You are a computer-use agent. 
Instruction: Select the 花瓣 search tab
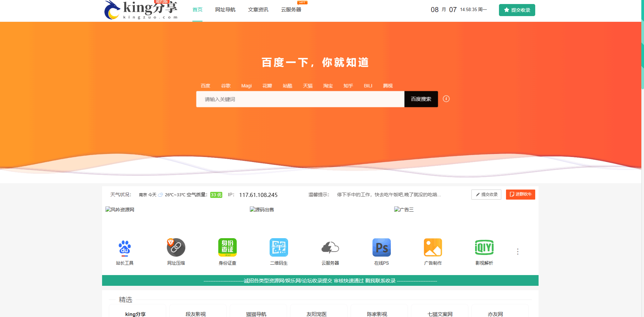267,86
